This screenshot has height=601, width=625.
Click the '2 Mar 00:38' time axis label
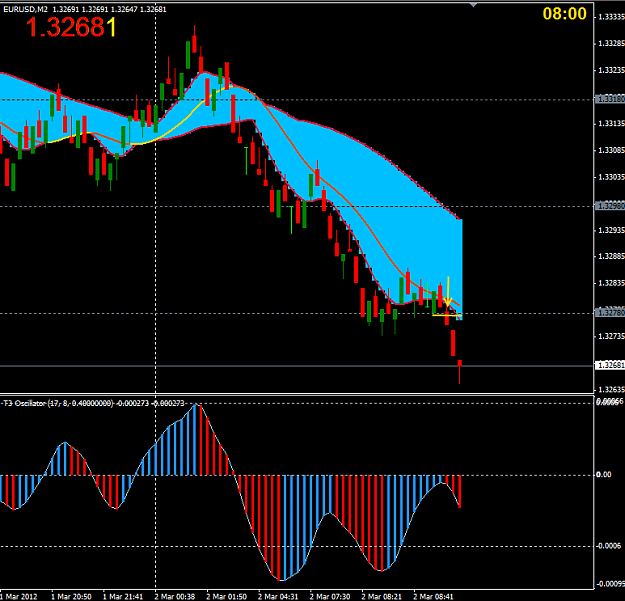click(175, 597)
